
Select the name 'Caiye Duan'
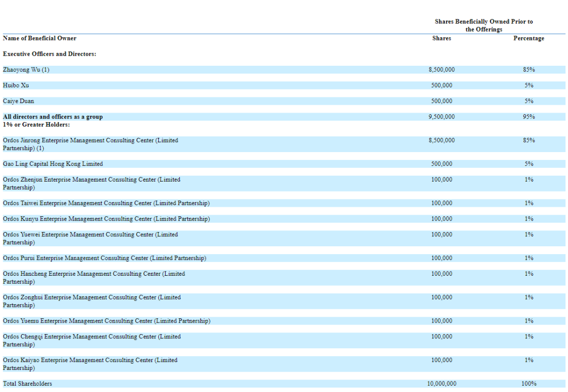[x=18, y=101]
